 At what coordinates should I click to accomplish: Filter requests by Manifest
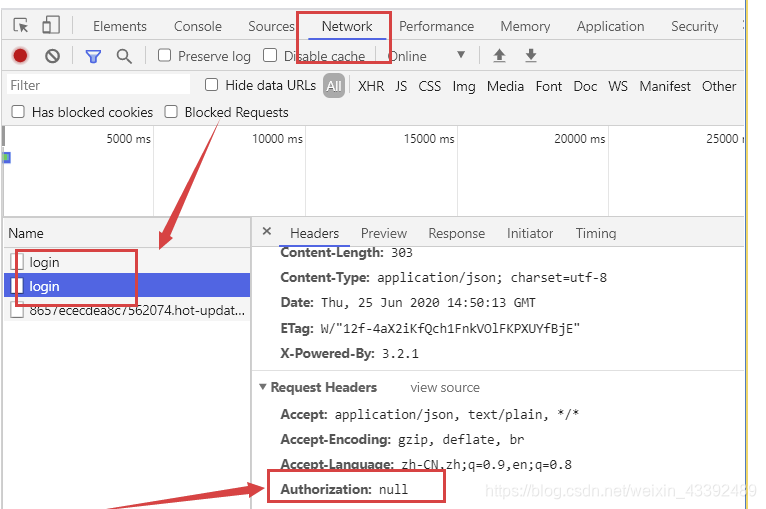point(665,86)
